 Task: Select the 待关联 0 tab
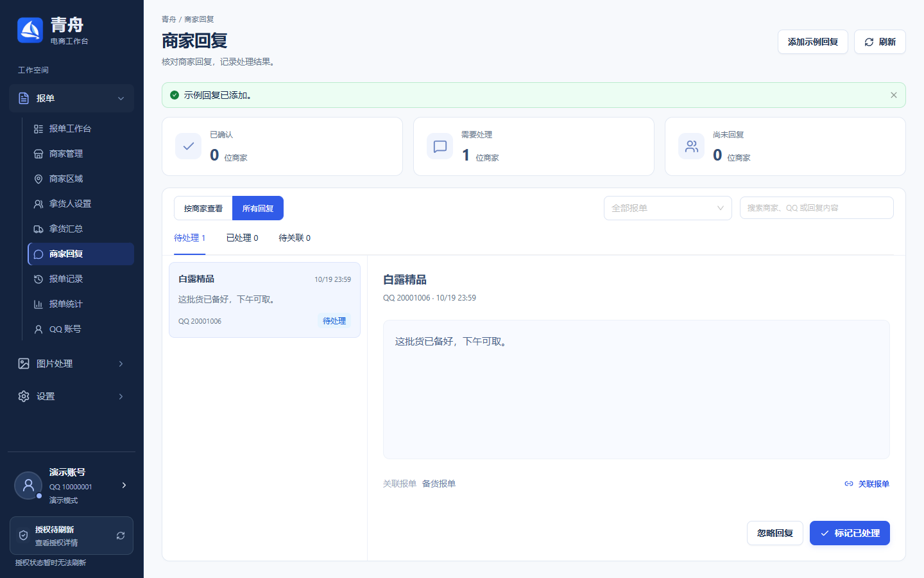(295, 238)
